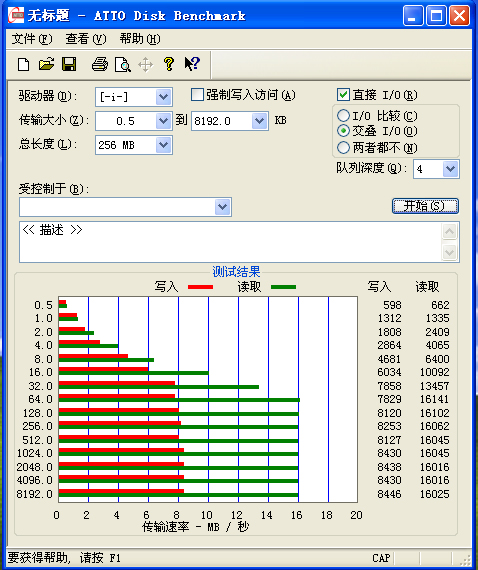Choose the 两者都不 radio option
478x570 pixels.
pyautogui.click(x=343, y=148)
